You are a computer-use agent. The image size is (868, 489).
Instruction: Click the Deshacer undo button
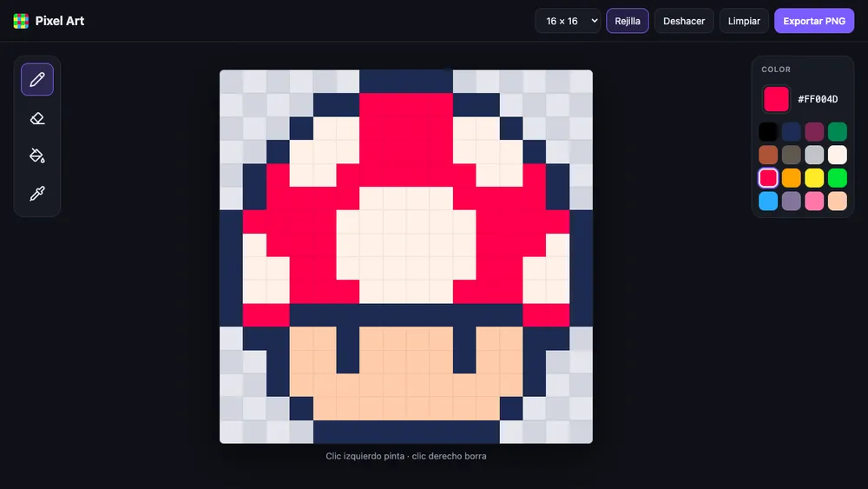pyautogui.click(x=684, y=21)
